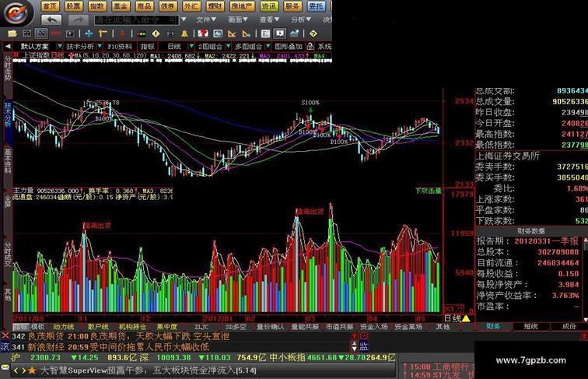The width and height of the screenshot is (588, 379).
Task: Select the 集中度 indicator tab
Action: pyautogui.click(x=167, y=327)
